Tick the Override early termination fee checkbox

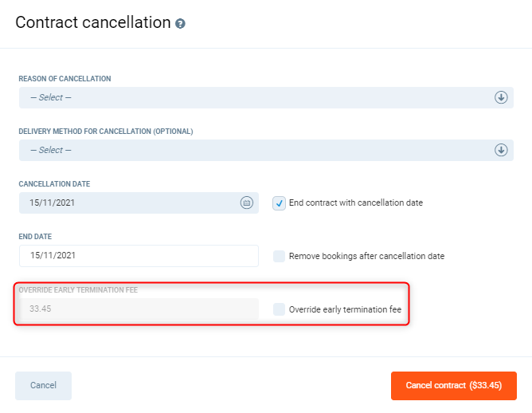(279, 309)
